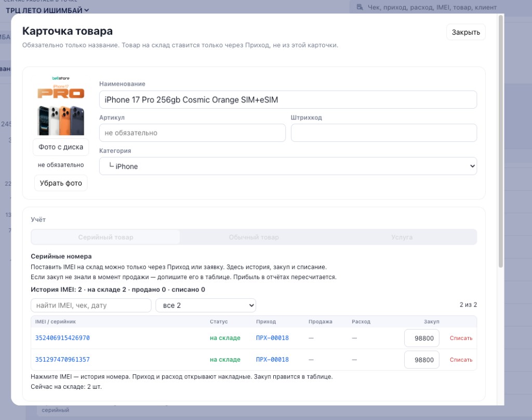Click the Приход column header
Image resolution: width=532 pixels, height=420 pixels.
[x=265, y=322]
